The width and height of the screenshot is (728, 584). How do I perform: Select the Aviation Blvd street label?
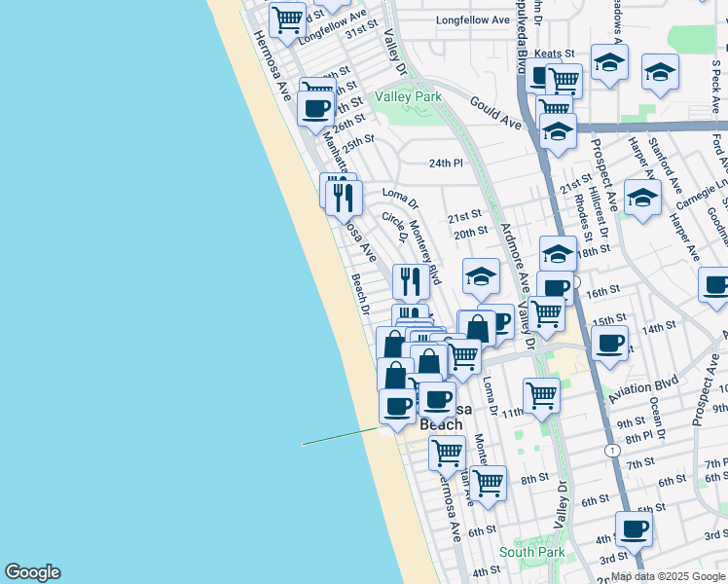tap(643, 388)
